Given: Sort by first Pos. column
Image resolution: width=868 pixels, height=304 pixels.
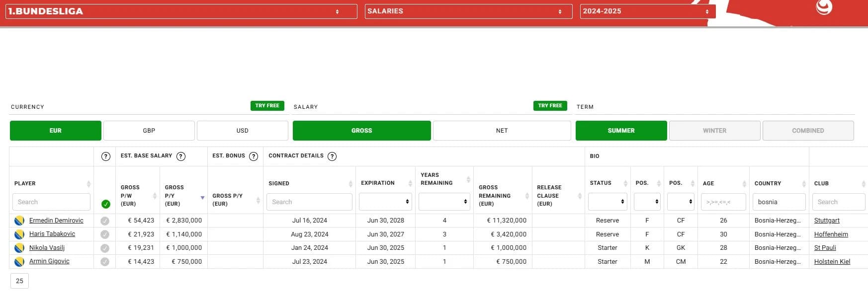Looking at the screenshot, I should coord(659,184).
